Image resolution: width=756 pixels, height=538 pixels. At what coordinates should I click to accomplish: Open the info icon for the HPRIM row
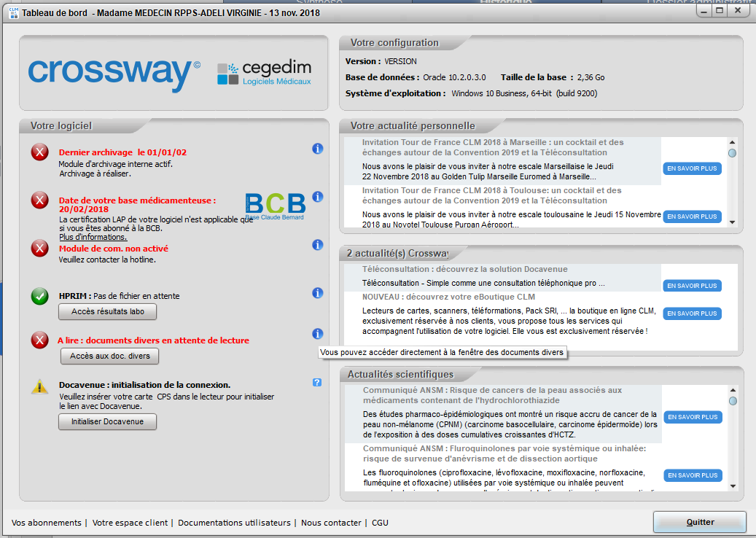point(317,293)
